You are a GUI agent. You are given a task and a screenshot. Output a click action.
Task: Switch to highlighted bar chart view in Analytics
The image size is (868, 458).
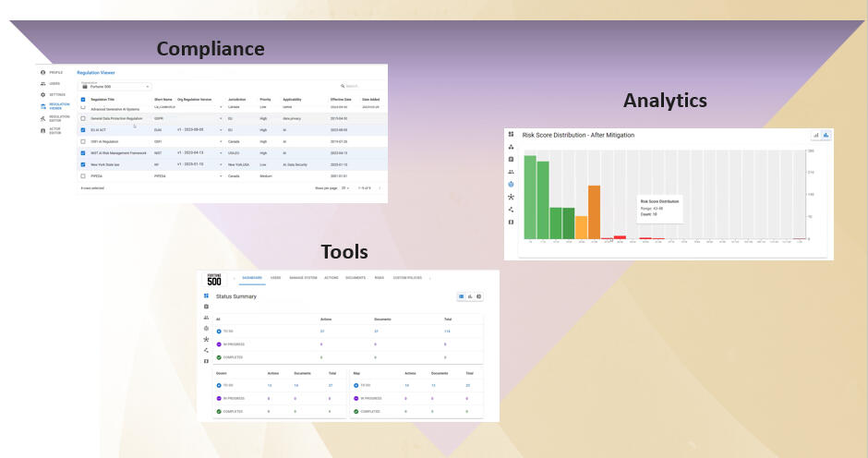(826, 135)
